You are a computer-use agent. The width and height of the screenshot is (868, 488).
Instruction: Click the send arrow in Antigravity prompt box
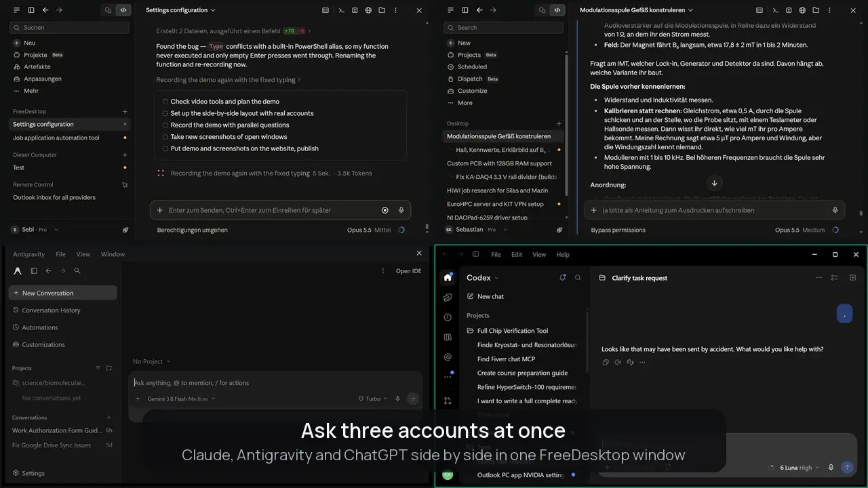[412, 399]
